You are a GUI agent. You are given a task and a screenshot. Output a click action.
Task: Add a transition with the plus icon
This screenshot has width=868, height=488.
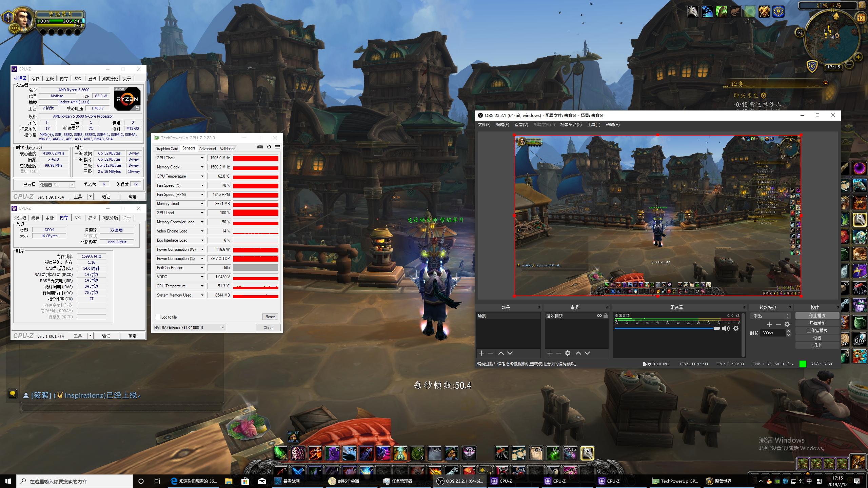770,324
